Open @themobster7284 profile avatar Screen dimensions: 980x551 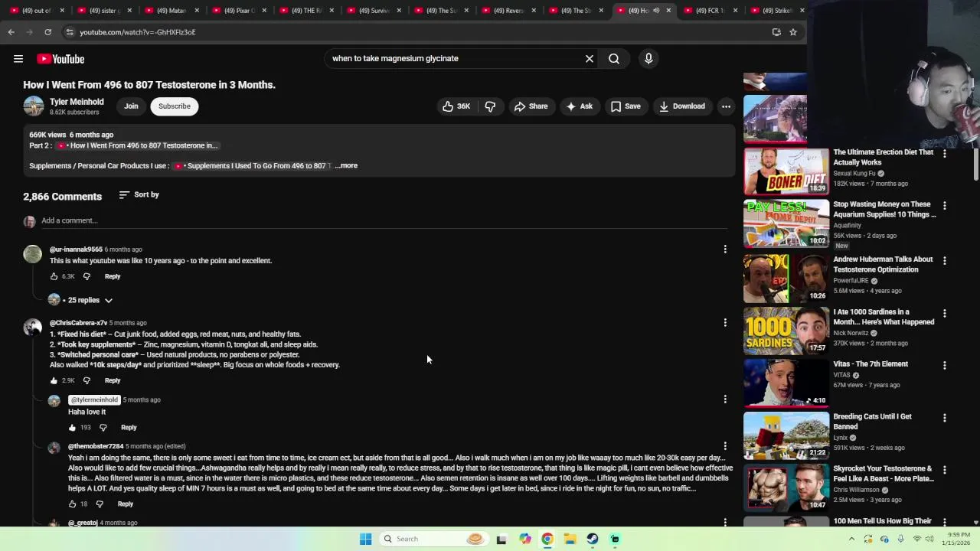pyautogui.click(x=54, y=448)
